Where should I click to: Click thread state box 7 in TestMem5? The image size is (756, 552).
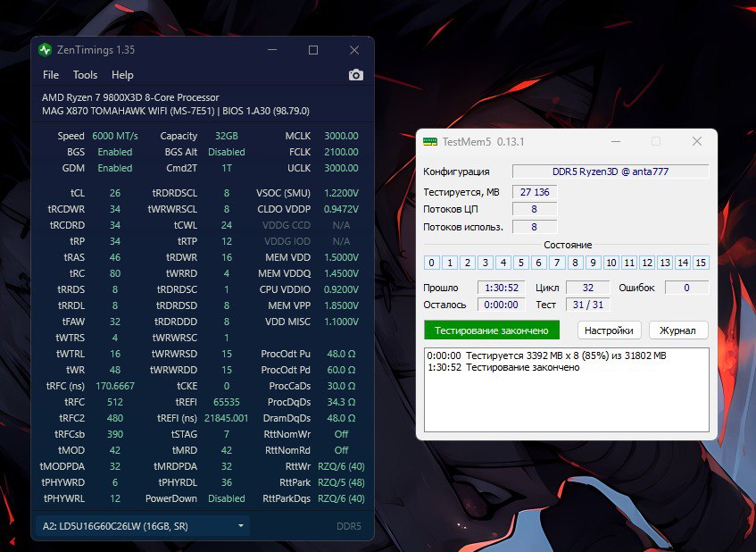coord(557,263)
